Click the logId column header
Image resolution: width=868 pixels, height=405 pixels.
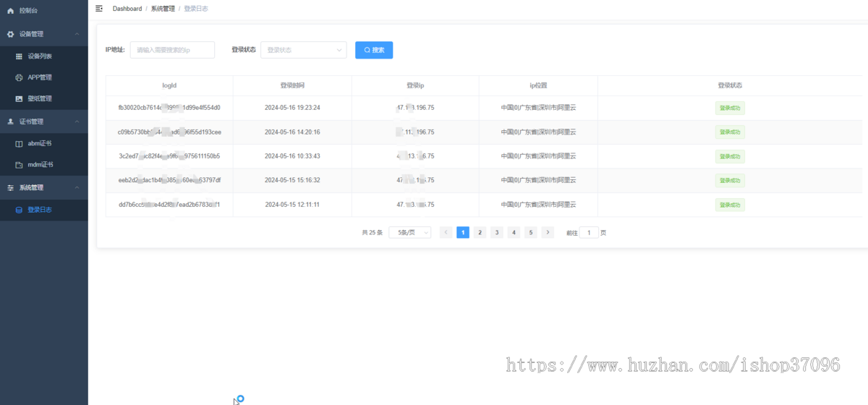[x=169, y=85]
